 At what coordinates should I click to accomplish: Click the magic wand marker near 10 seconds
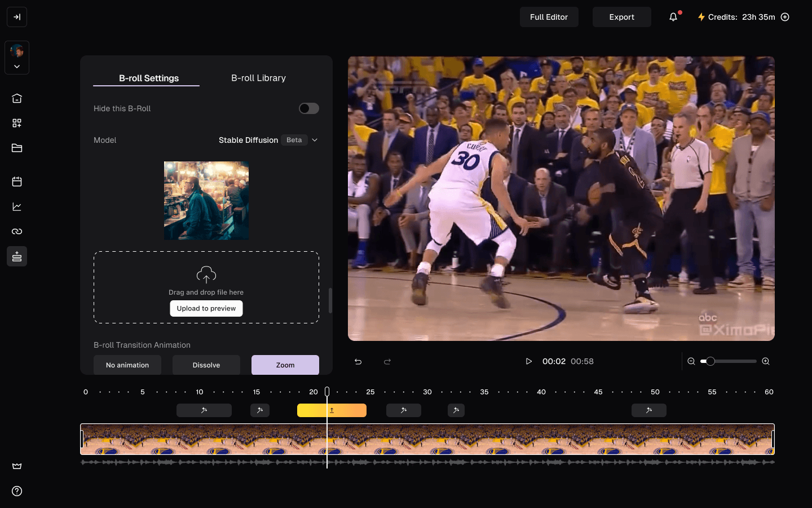[x=204, y=410]
